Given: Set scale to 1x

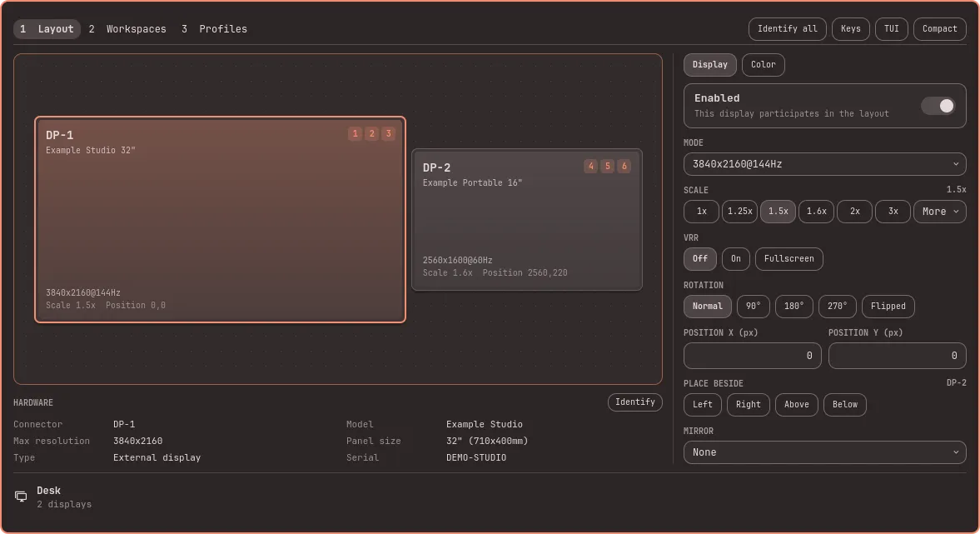Looking at the screenshot, I should (x=701, y=212).
